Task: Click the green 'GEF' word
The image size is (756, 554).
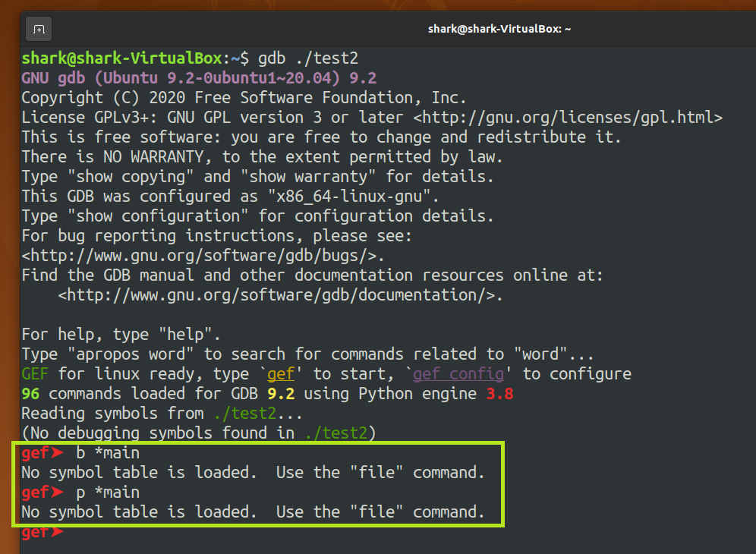Action: coord(35,374)
